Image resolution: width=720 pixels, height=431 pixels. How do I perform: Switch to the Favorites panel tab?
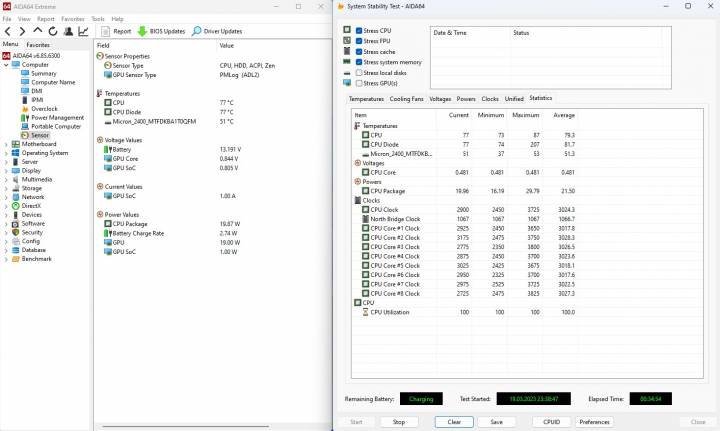pyautogui.click(x=38, y=45)
